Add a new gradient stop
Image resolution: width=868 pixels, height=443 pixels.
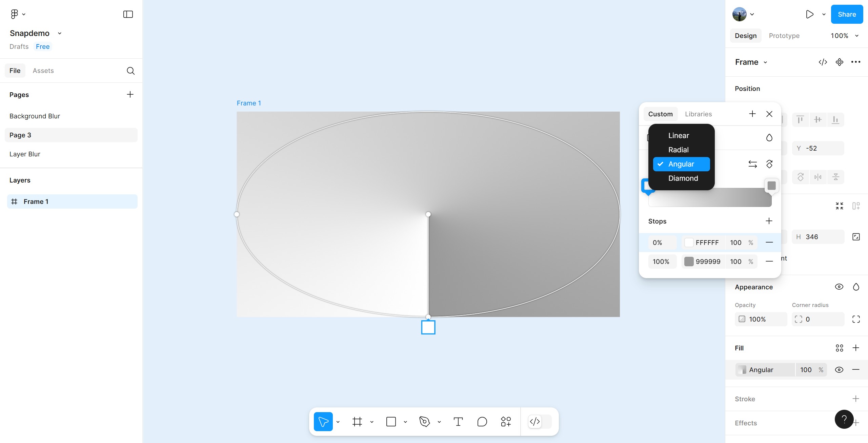(x=769, y=221)
